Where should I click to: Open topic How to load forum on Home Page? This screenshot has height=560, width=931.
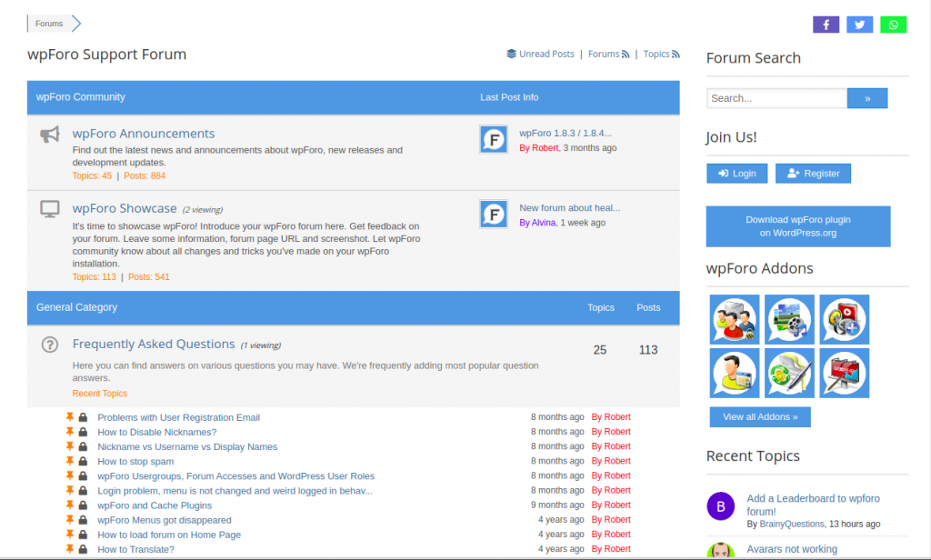(x=169, y=535)
